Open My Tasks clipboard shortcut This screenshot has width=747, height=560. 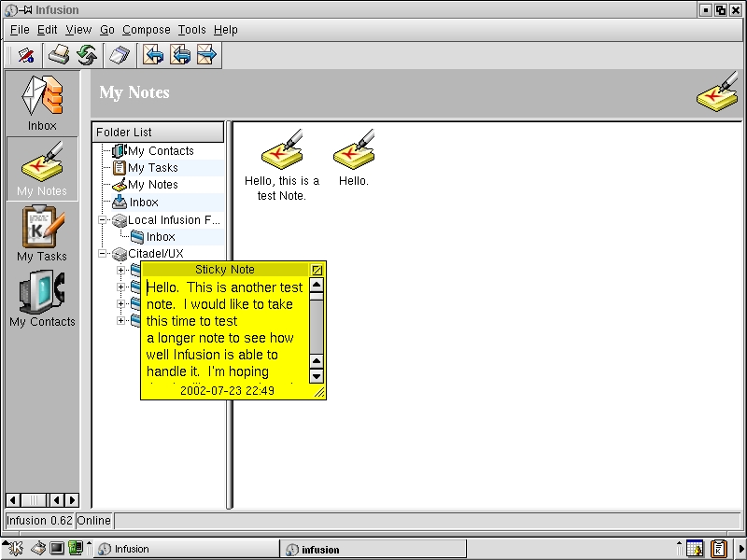pos(42,233)
